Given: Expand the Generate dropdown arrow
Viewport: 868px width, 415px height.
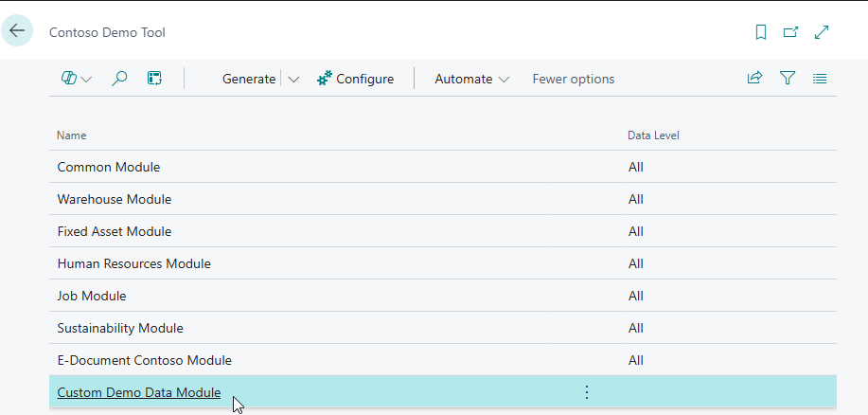Looking at the screenshot, I should 294,80.
